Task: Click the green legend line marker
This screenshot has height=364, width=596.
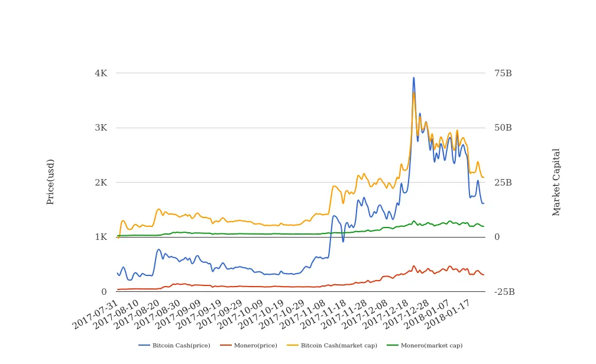Action: pos(392,345)
